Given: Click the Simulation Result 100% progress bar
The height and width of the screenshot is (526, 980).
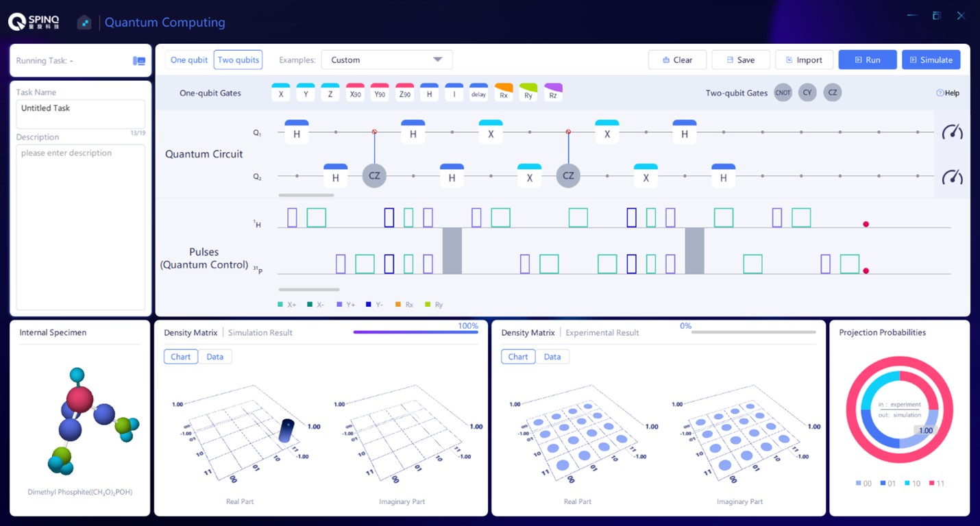Looking at the screenshot, I should tap(416, 332).
